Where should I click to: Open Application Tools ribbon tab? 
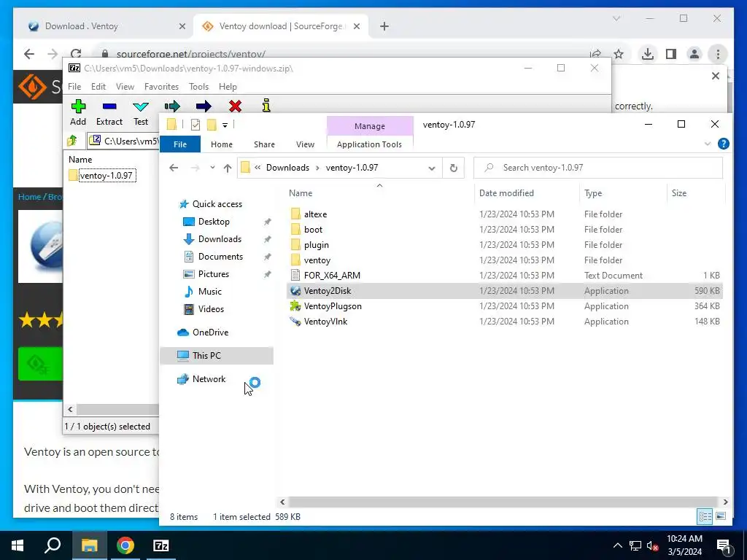pyautogui.click(x=369, y=144)
